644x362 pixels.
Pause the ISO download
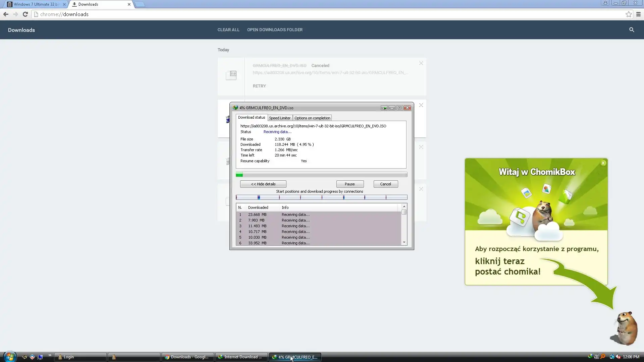(x=350, y=184)
